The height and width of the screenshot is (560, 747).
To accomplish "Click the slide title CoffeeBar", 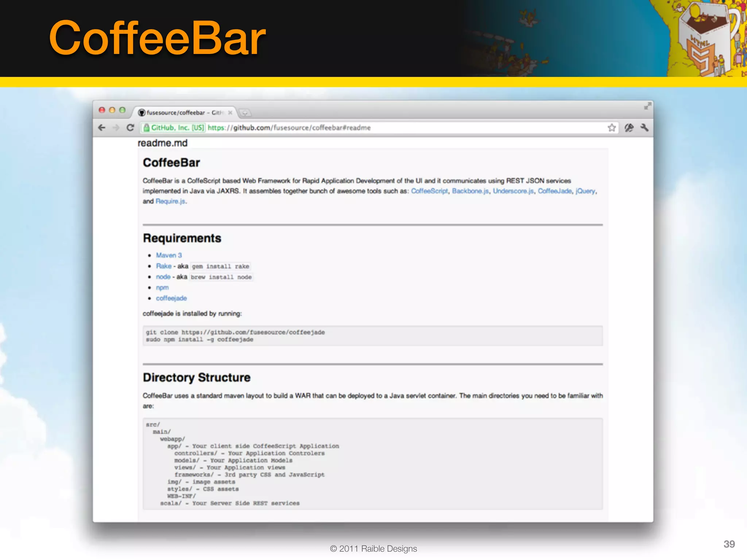I will point(158,38).
